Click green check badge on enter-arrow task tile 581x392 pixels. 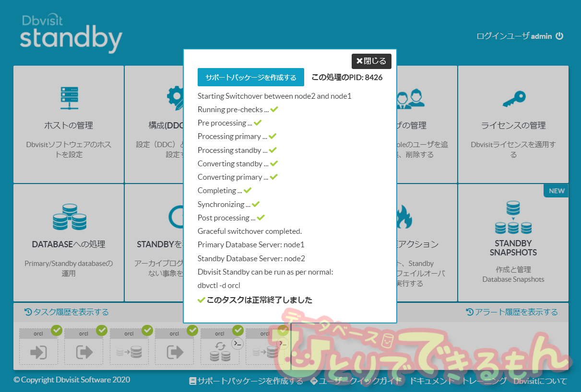point(57,330)
